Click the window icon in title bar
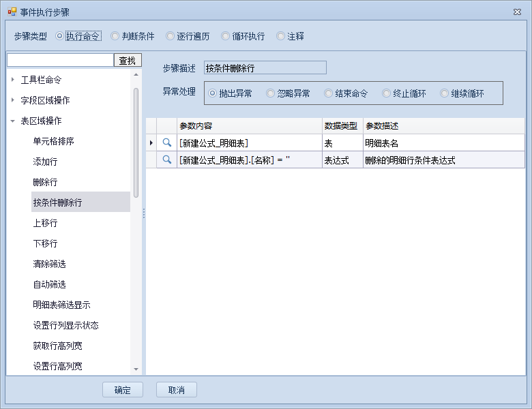The height and width of the screenshot is (409, 532). click(x=12, y=12)
